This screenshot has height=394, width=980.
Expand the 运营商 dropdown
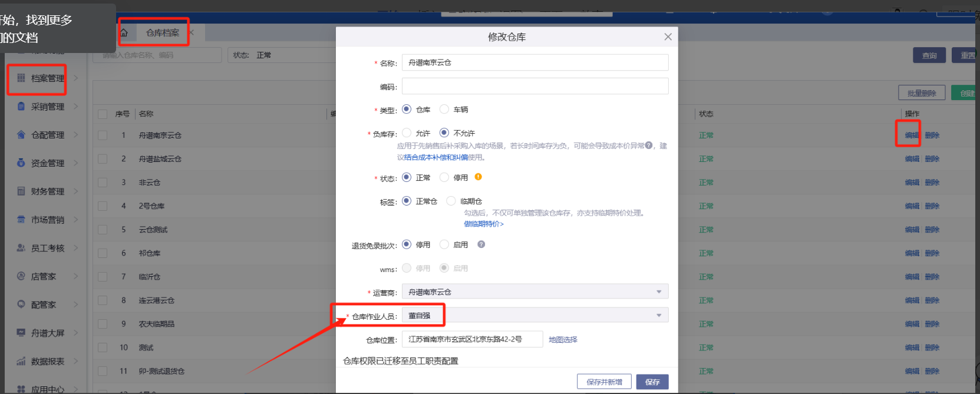pyautogui.click(x=658, y=292)
